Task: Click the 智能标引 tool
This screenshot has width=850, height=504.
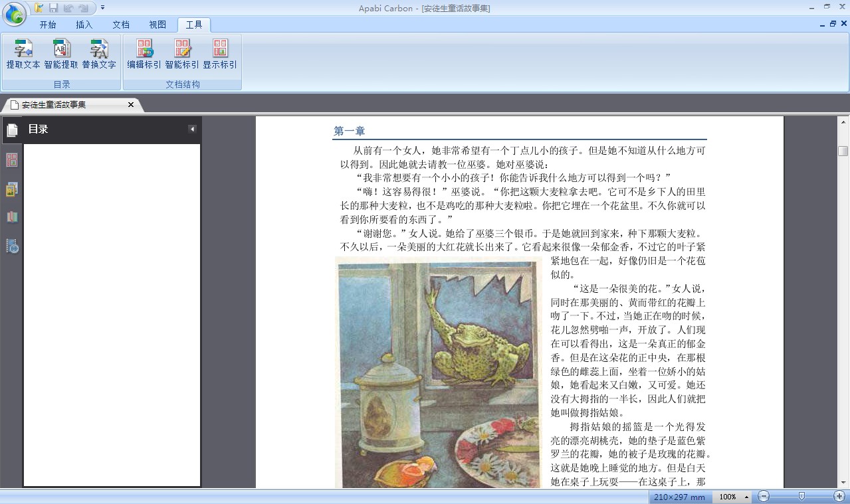Action: [x=182, y=54]
